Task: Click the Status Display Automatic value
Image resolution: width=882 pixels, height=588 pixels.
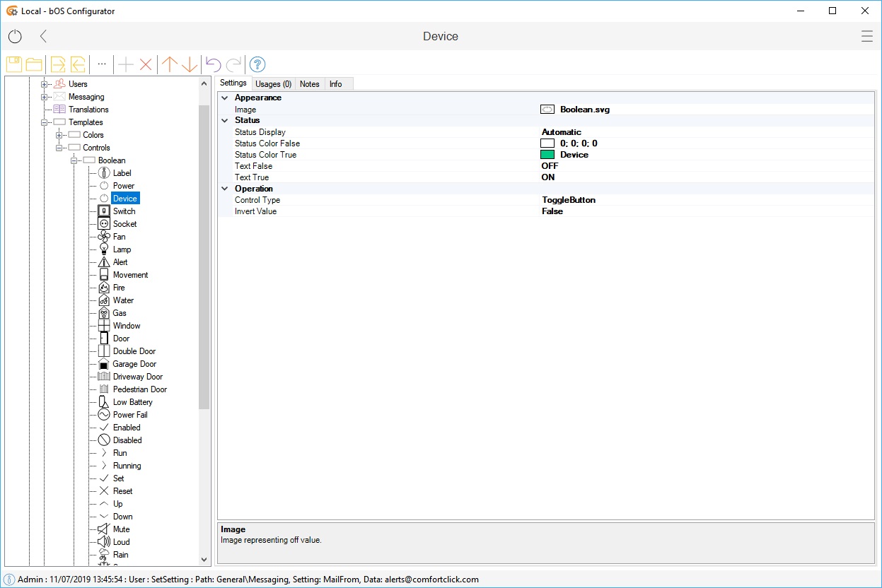Action: 561,132
